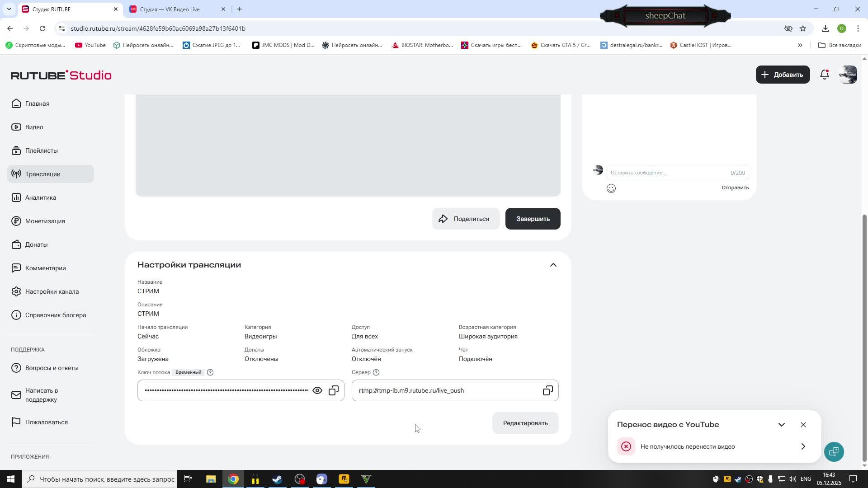Viewport: 868px width, 488px height.
Task: Copy the RTMP server address
Action: (x=547, y=390)
